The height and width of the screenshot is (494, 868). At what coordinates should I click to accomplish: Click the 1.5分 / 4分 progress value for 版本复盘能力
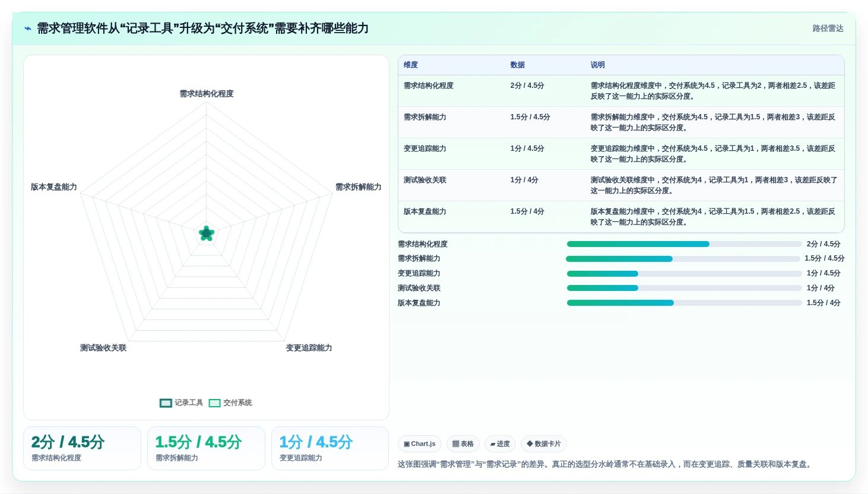[823, 303]
